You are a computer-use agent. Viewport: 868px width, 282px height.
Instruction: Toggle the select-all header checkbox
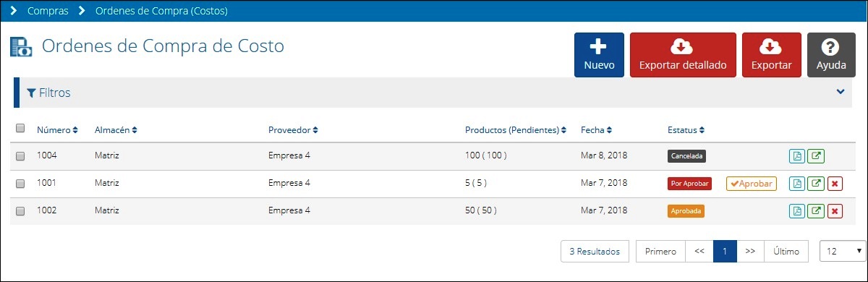point(20,129)
